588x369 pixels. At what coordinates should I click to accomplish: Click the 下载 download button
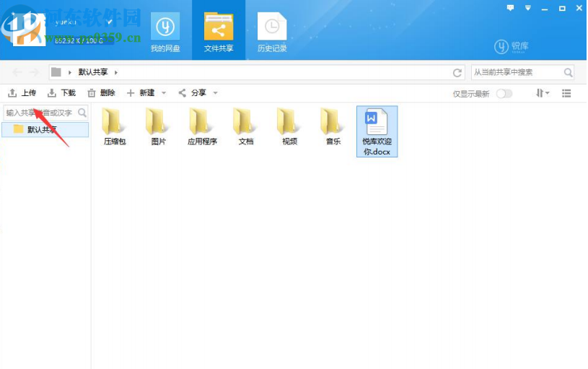point(62,92)
